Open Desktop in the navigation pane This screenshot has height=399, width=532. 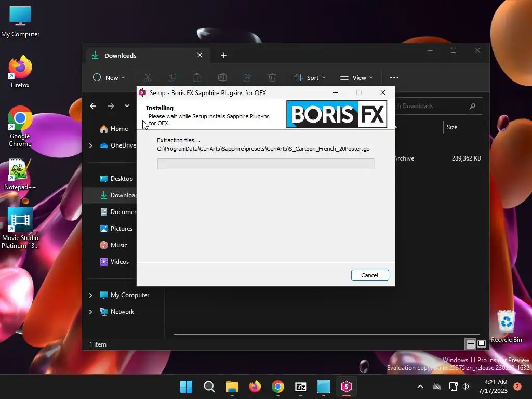pyautogui.click(x=116, y=179)
